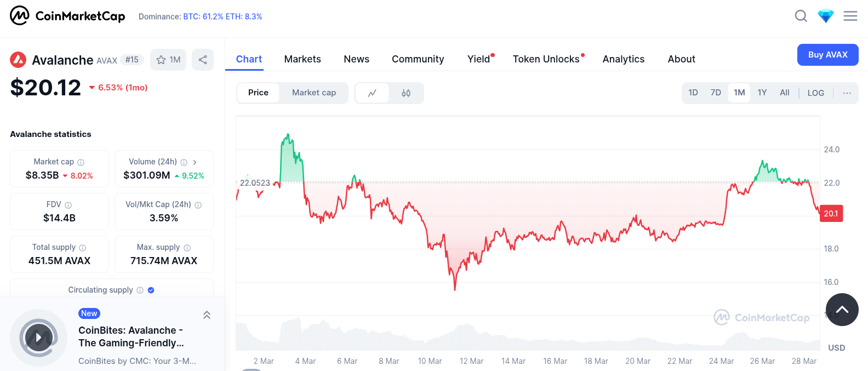Click the Avalanche statistics heading
The width and height of the screenshot is (868, 371).
pos(50,134)
